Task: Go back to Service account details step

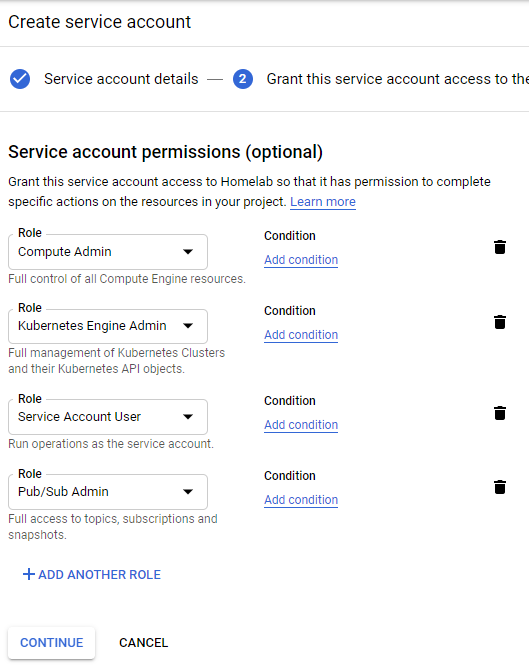Action: pyautogui.click(x=121, y=79)
